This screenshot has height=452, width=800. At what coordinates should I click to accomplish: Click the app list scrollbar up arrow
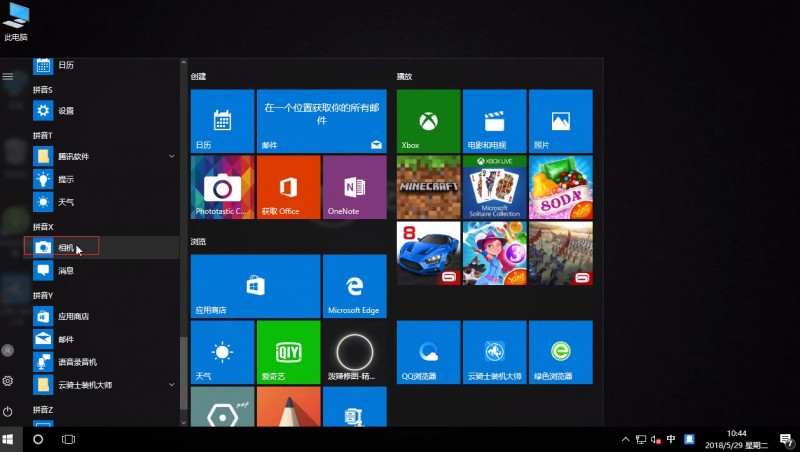pyautogui.click(x=184, y=62)
